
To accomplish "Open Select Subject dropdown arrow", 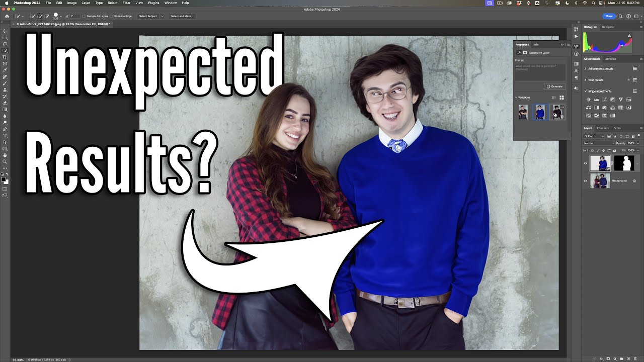I will click(x=162, y=16).
